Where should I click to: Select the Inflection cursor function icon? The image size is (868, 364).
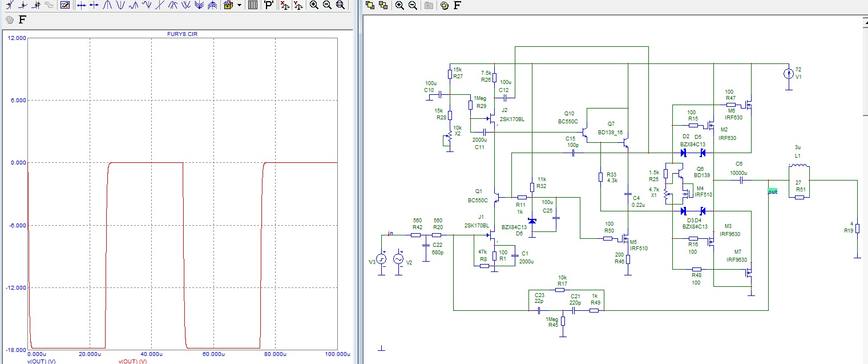160,5
